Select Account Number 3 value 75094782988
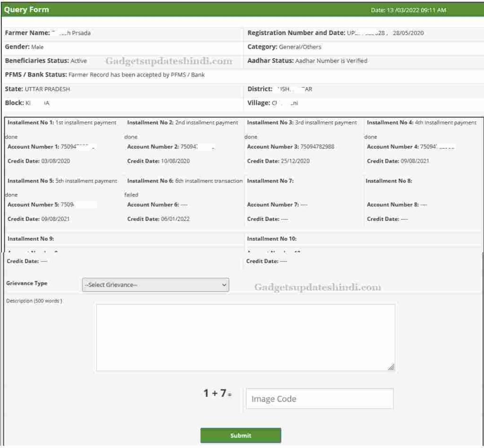The width and height of the screenshot is (484, 448). click(317, 147)
